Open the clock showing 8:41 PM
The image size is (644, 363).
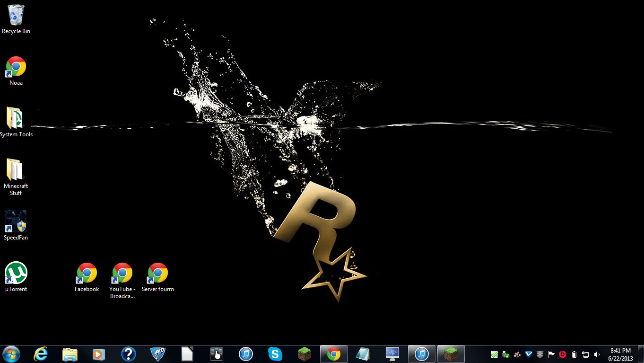tap(620, 354)
